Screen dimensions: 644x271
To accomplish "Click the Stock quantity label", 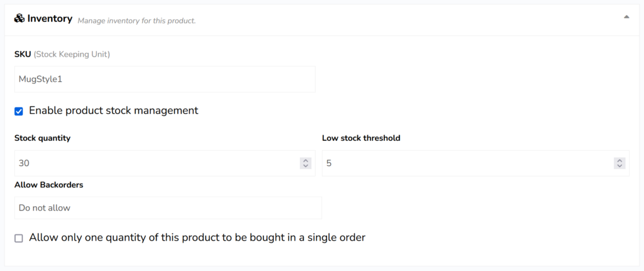I will tap(42, 138).
